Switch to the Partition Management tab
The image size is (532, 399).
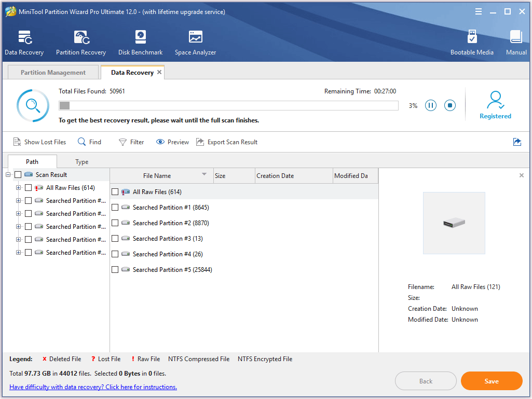(53, 72)
